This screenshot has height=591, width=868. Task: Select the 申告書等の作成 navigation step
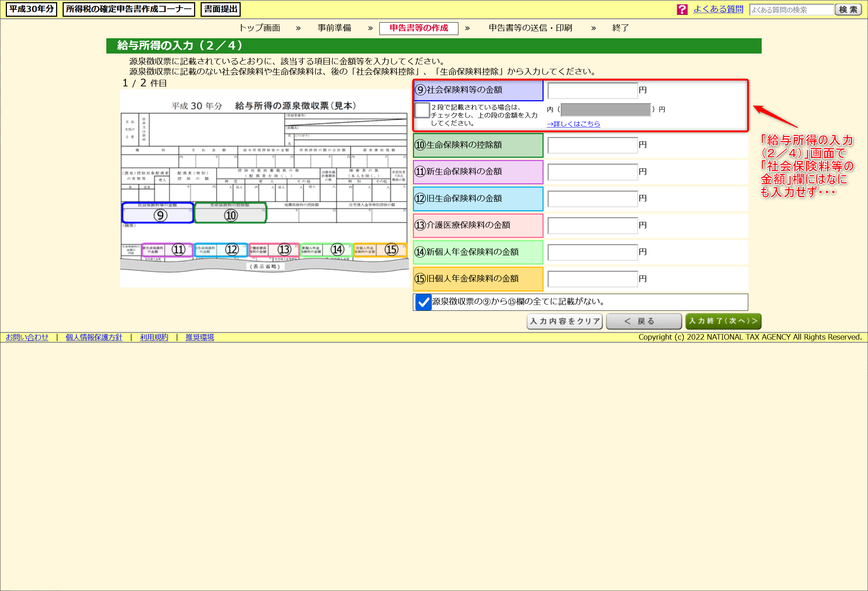[x=419, y=28]
